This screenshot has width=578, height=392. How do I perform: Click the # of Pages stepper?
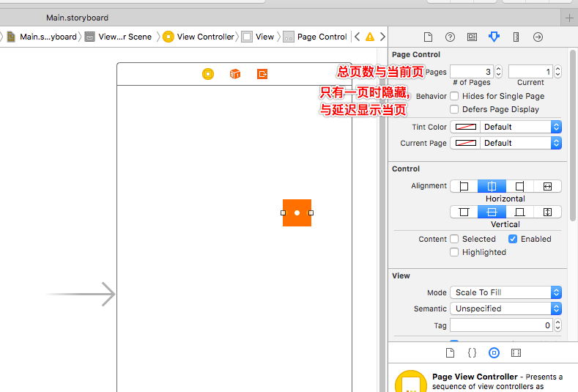(x=498, y=72)
